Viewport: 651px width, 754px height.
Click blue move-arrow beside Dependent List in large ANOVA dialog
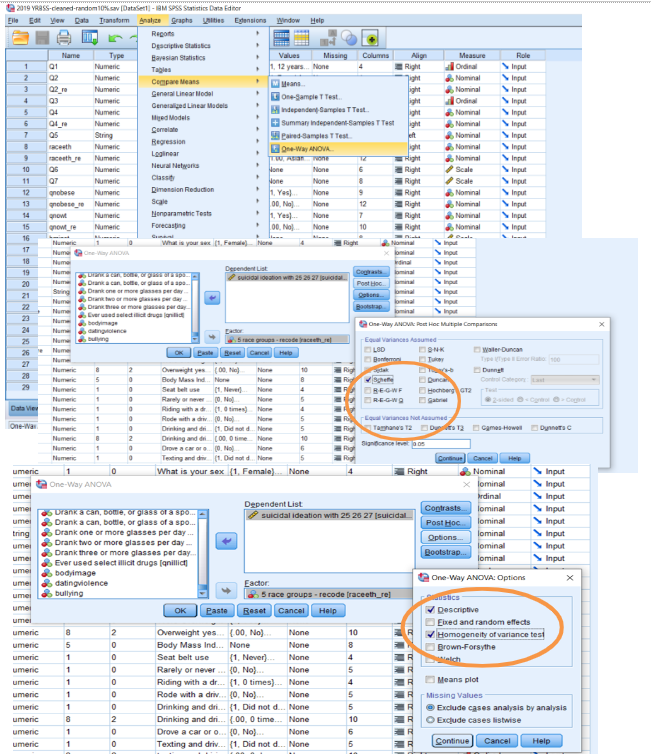click(226, 541)
